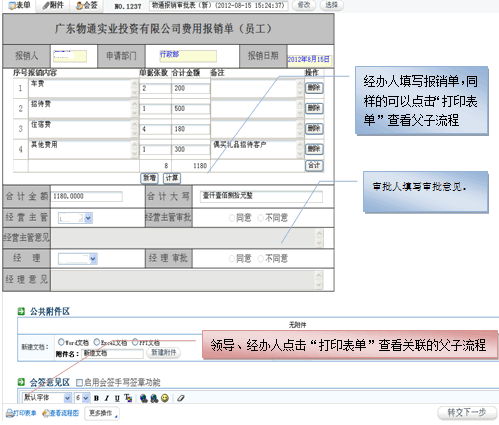The image size is (499, 425).
Task: Delete row 4 其他费用 with 删除
Action: point(314,149)
